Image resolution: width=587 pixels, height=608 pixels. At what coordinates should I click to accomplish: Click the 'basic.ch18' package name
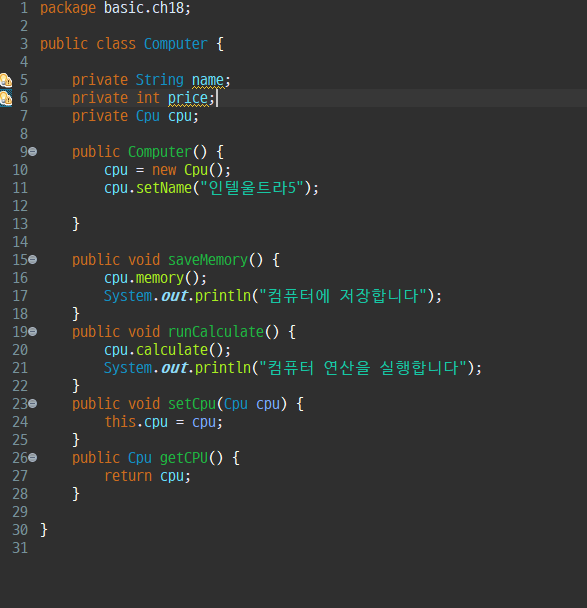[x=144, y=8]
